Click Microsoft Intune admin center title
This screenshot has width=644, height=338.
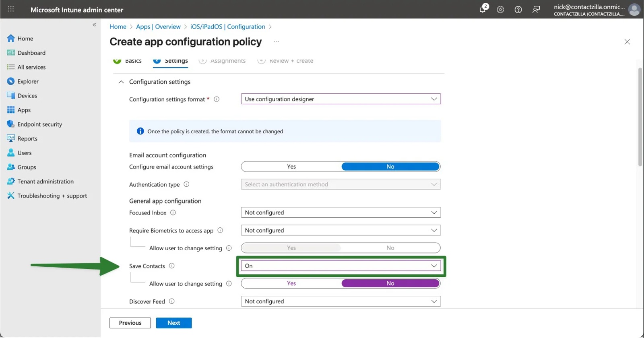(77, 10)
